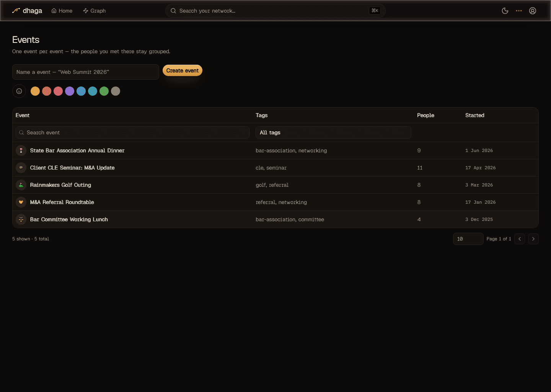Open the user account profile icon

pyautogui.click(x=533, y=11)
